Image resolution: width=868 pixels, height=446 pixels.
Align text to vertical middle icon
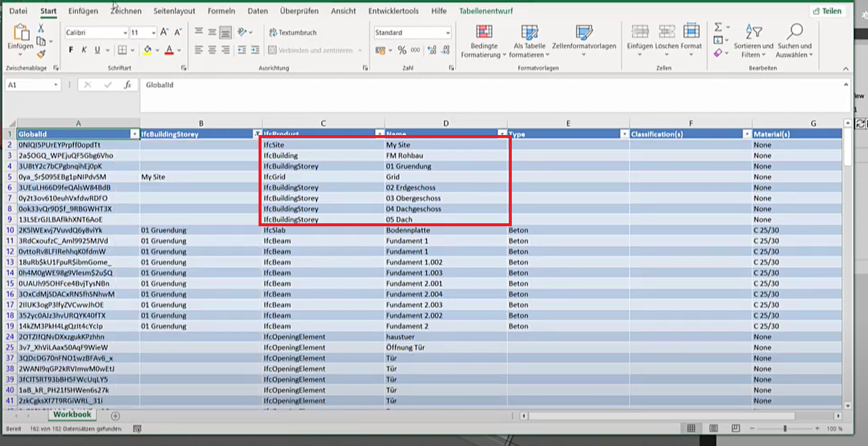(x=212, y=33)
